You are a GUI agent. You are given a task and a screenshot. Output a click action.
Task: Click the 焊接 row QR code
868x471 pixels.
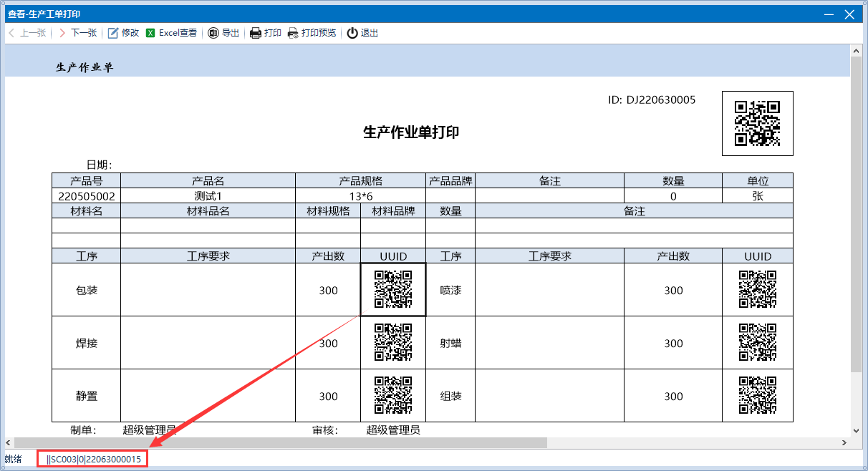392,342
